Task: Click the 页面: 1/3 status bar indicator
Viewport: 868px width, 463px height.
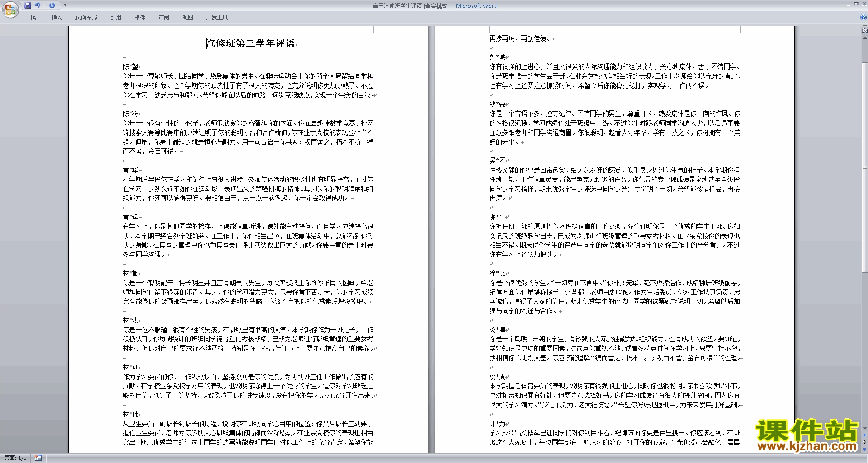Action: [15, 458]
